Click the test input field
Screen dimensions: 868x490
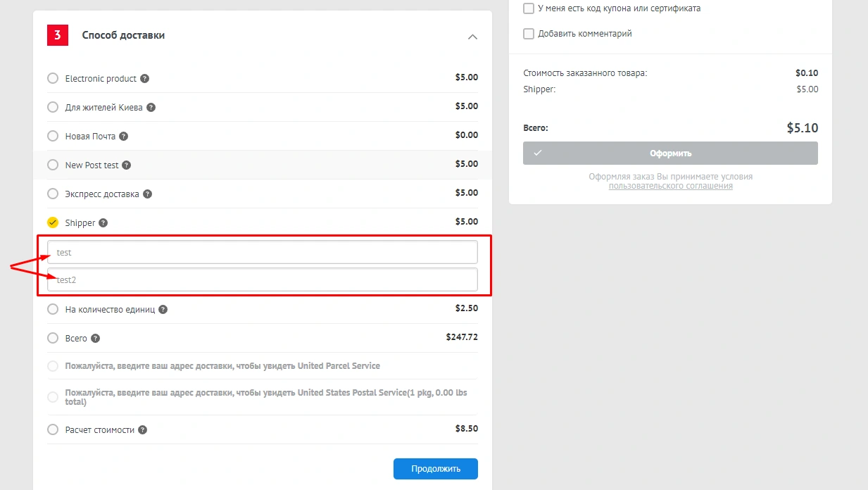pyautogui.click(x=262, y=252)
